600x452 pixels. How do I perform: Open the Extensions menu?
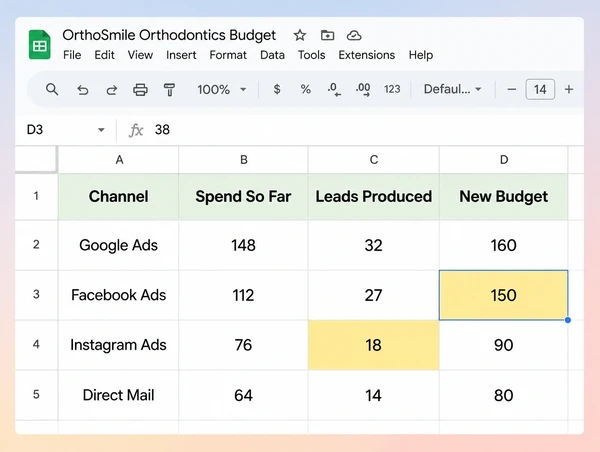(x=366, y=55)
